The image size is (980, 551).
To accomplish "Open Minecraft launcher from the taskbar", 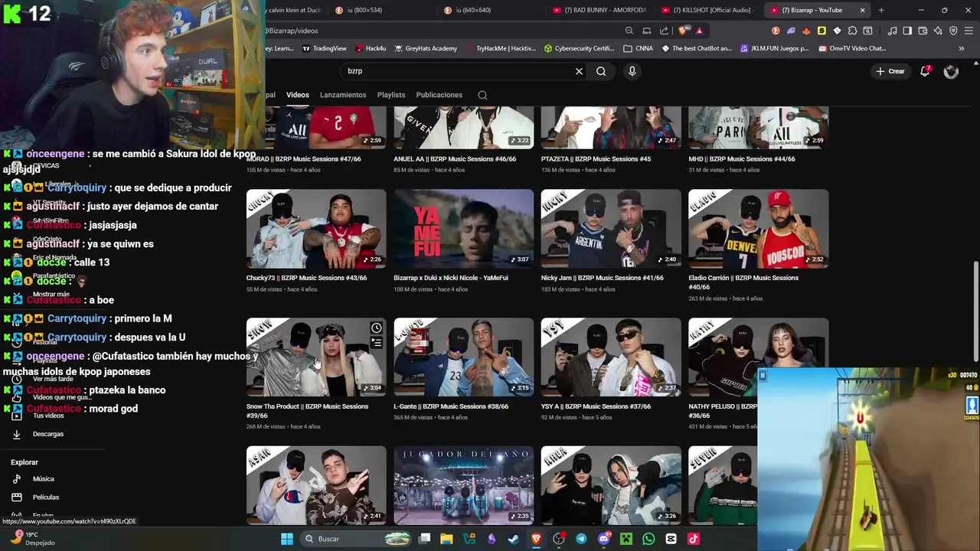I will [626, 539].
